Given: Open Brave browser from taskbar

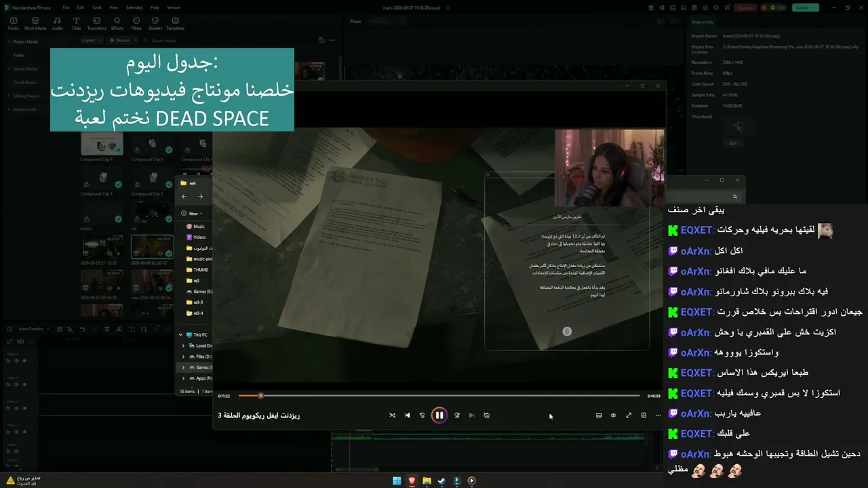Looking at the screenshot, I should click(x=412, y=481).
